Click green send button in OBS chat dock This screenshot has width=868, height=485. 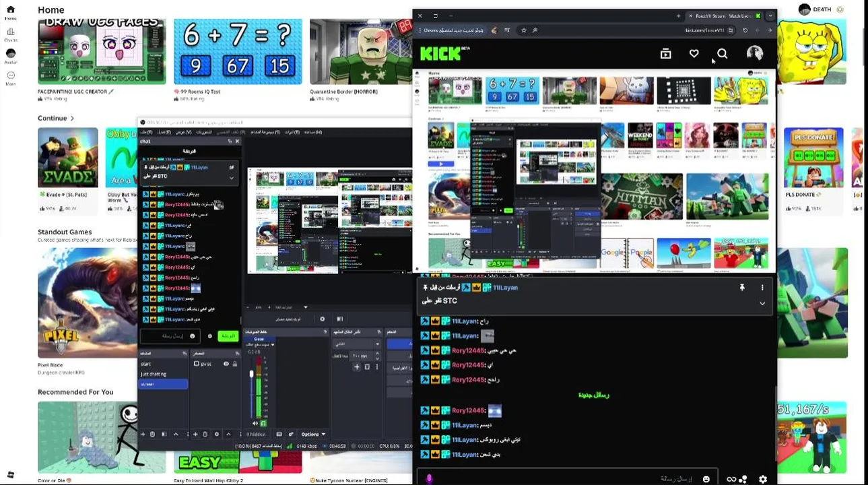pos(228,336)
